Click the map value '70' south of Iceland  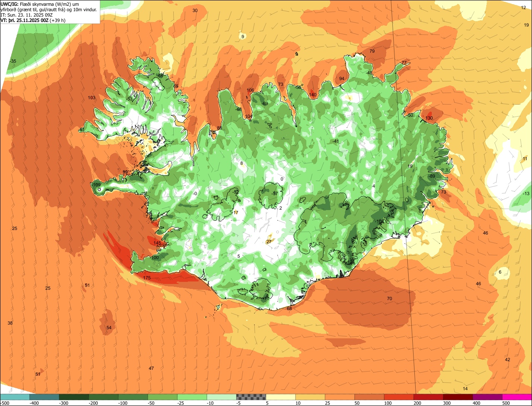click(x=389, y=299)
